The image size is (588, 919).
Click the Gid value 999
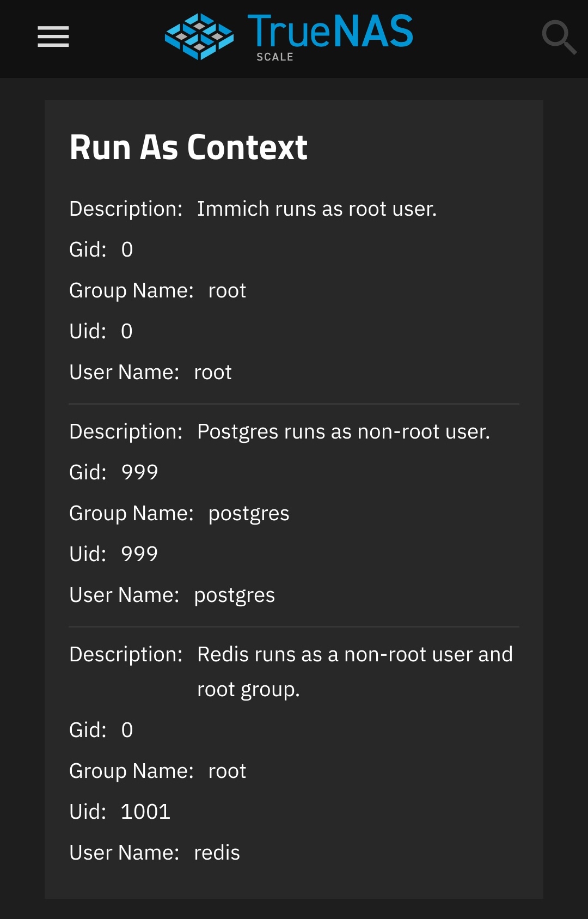[140, 472]
